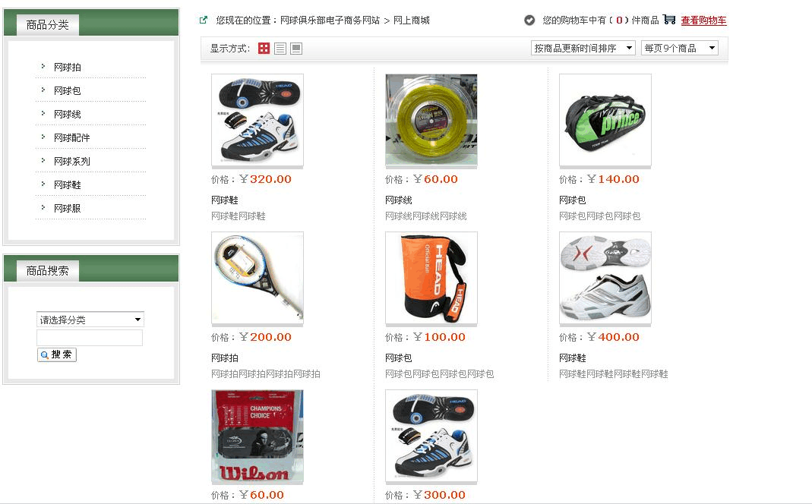
Task: Open 网球配件 category in sidebar
Action: (x=72, y=137)
